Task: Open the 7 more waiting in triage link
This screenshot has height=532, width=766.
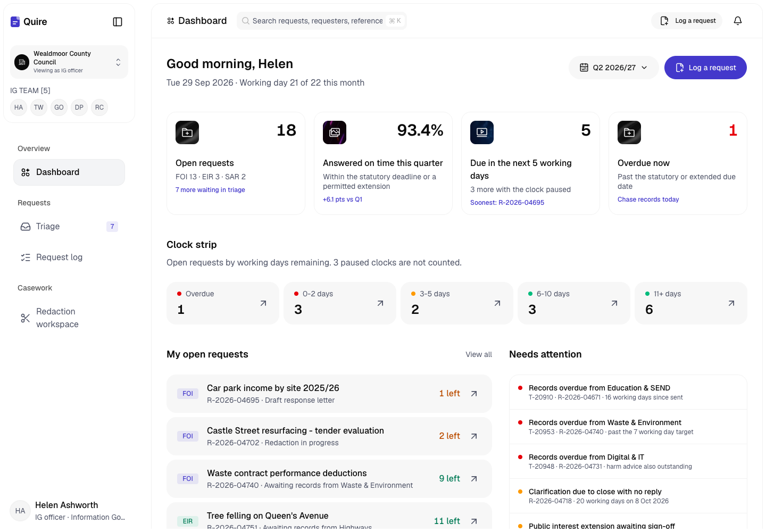Action: [x=210, y=190]
